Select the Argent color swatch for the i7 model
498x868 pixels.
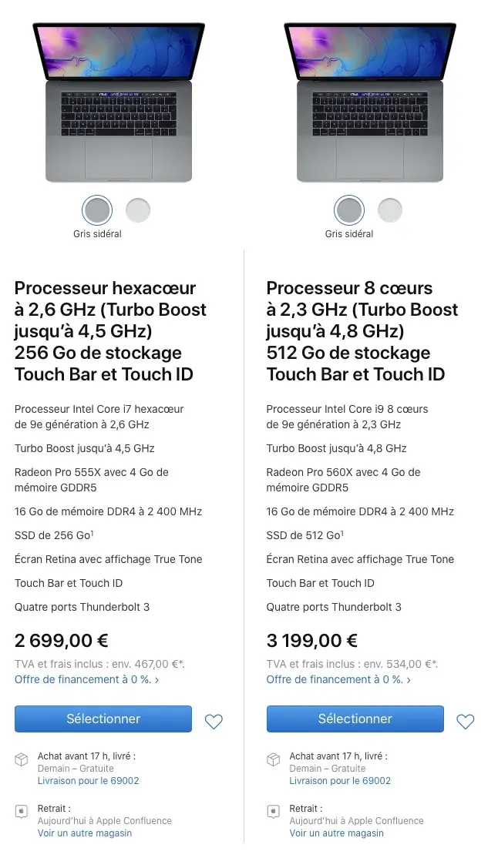137,209
